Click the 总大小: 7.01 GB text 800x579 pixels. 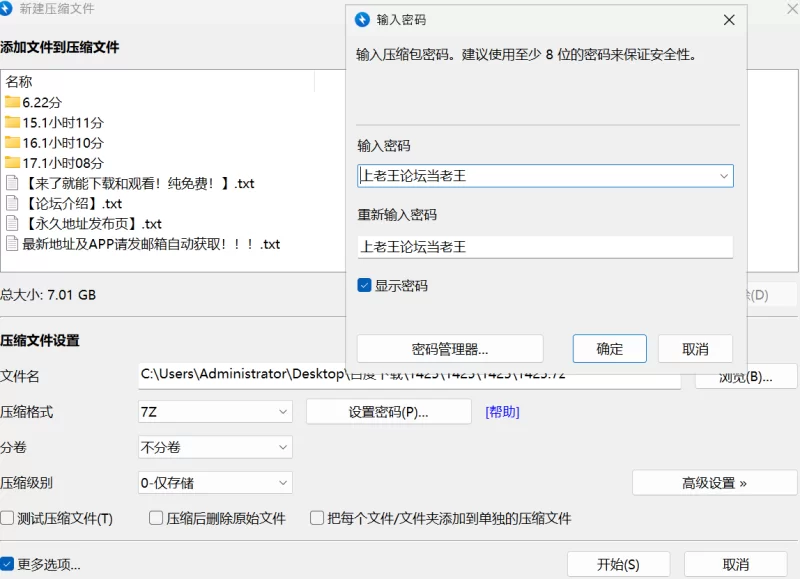click(x=48, y=295)
